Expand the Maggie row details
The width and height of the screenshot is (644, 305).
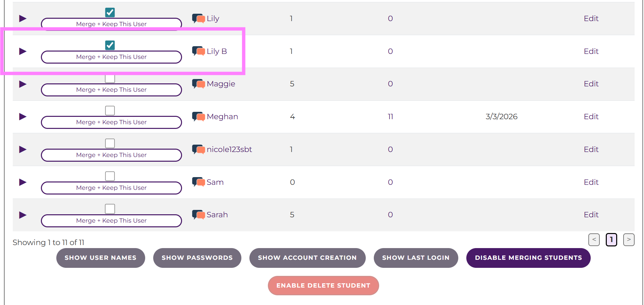(x=23, y=84)
